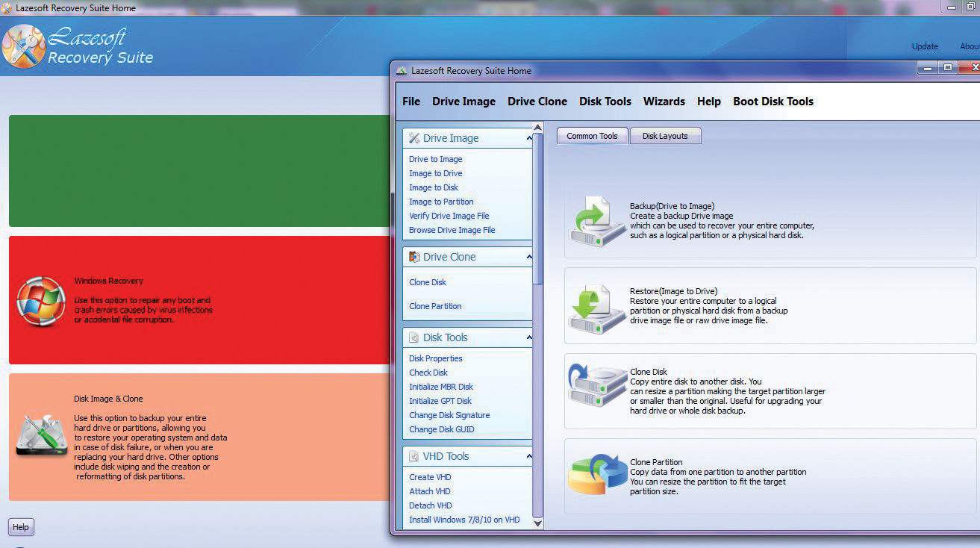Click the Restore(Image to Drive) title text
The height and width of the screenshot is (548, 980).
[x=673, y=291]
